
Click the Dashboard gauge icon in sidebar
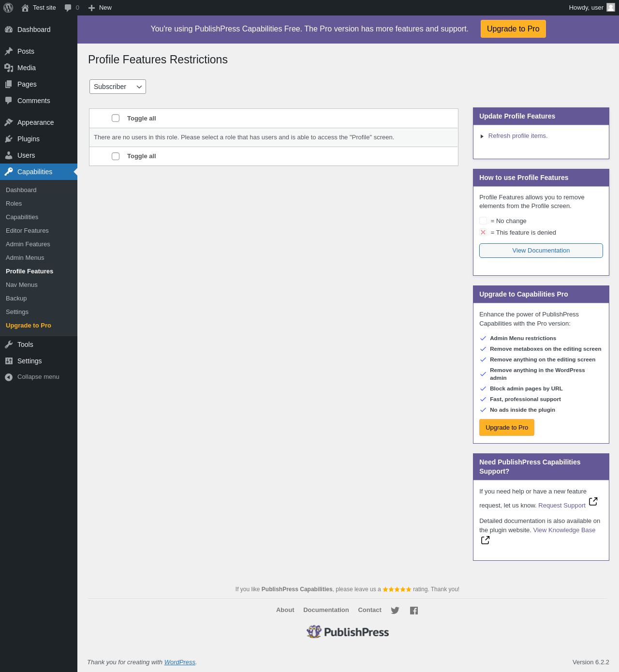click(x=9, y=30)
